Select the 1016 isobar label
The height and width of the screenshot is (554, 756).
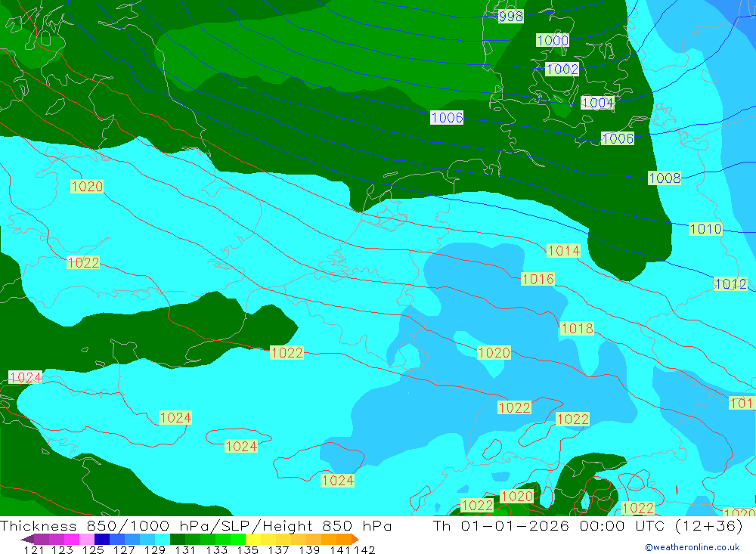click(538, 279)
